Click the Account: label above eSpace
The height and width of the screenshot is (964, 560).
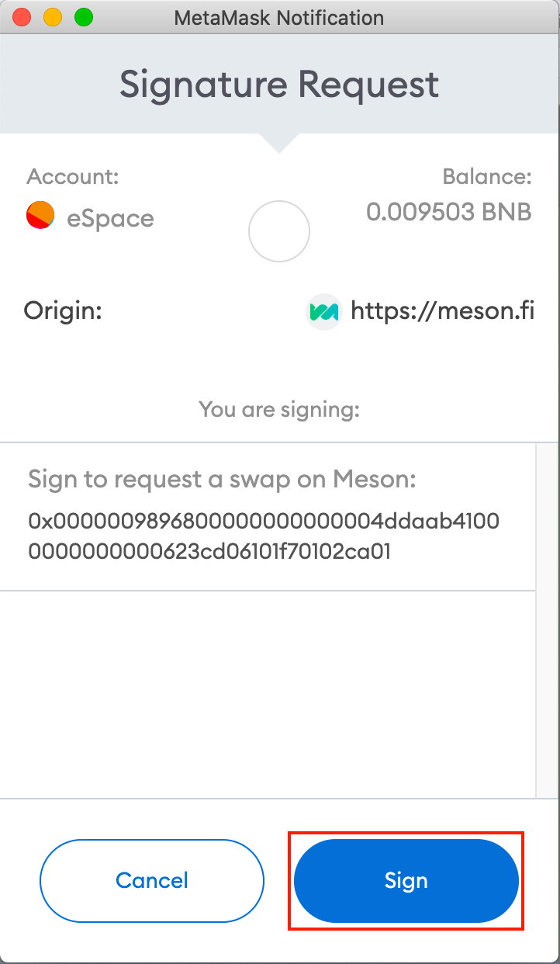(x=72, y=177)
